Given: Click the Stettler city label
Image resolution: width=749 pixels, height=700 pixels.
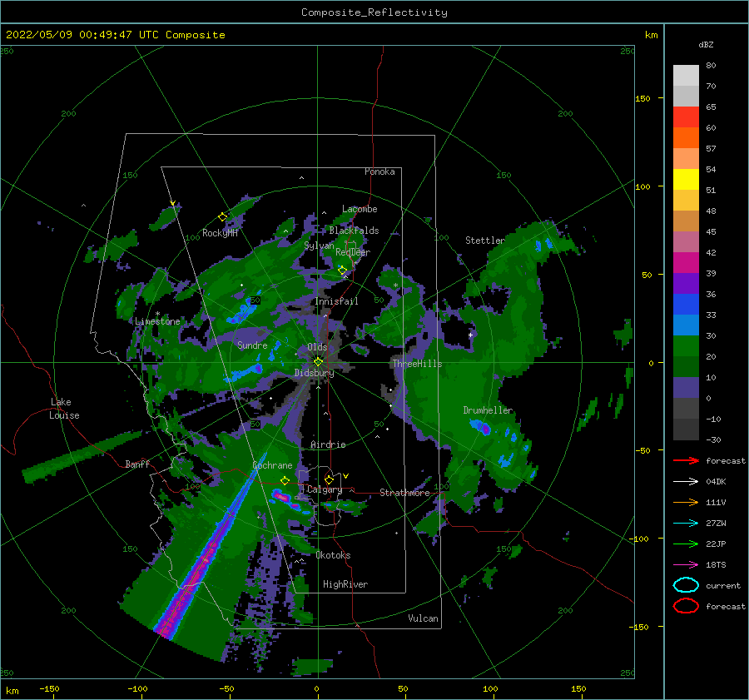Looking at the screenshot, I should 485,241.
